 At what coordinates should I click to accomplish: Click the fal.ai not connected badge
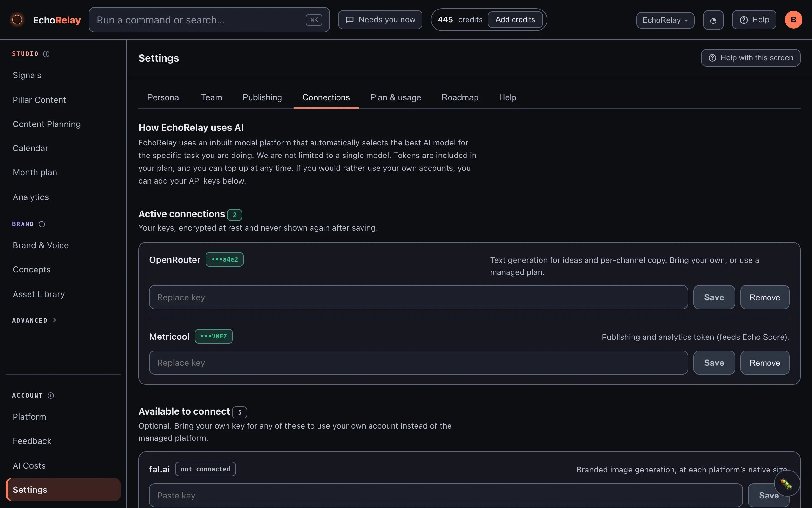pyautogui.click(x=205, y=469)
